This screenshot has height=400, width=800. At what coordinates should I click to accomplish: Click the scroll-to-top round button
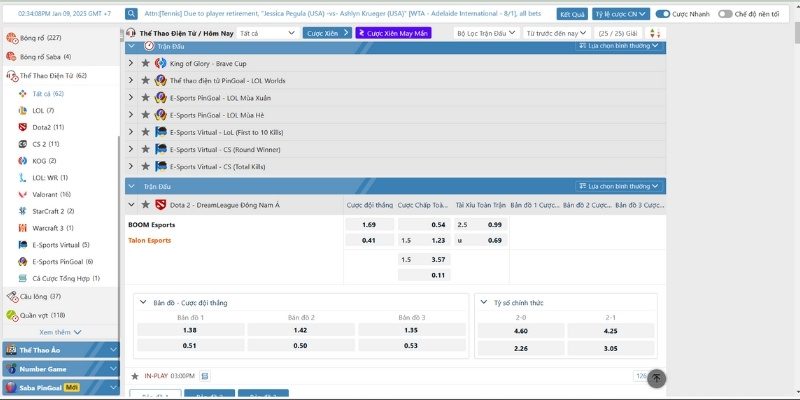pyautogui.click(x=657, y=378)
